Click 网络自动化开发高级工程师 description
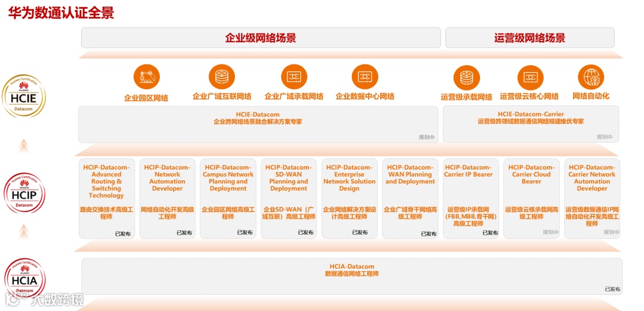Viewport: 644px width, 311px height. 167,213
